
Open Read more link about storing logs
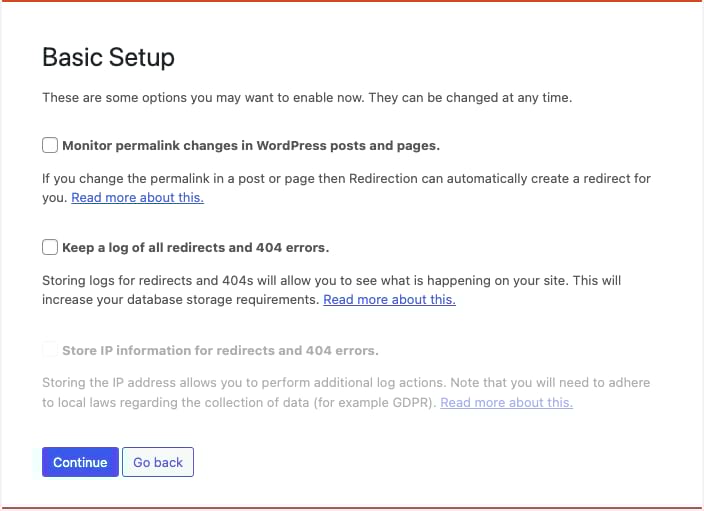point(389,300)
